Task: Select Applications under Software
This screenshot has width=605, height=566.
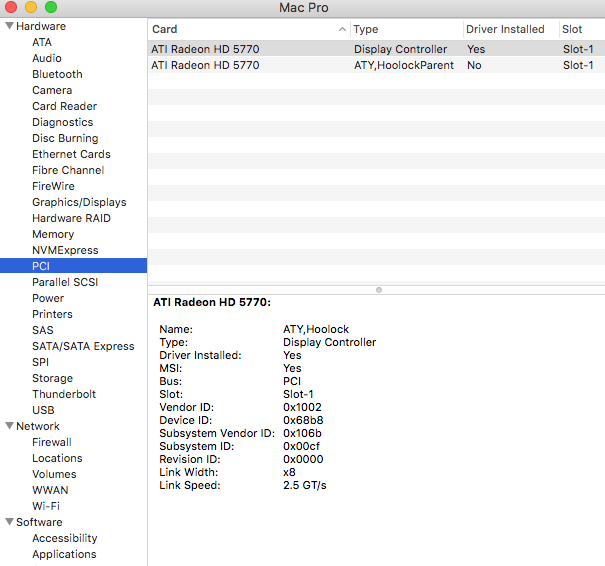Action: (x=64, y=554)
